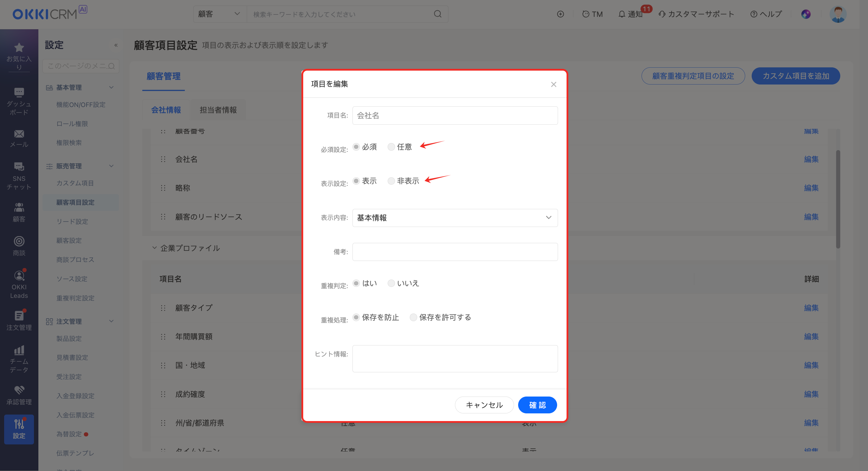
Task: Click the 通知 notification bell icon
Action: (622, 14)
